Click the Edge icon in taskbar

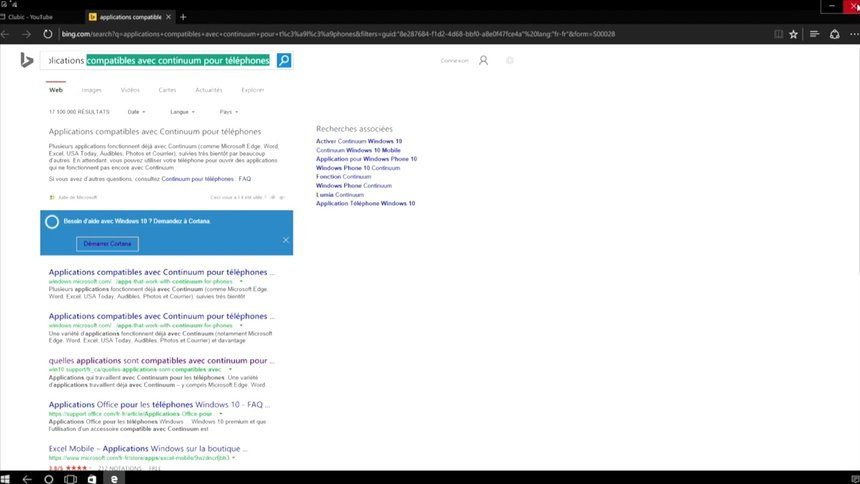click(114, 479)
